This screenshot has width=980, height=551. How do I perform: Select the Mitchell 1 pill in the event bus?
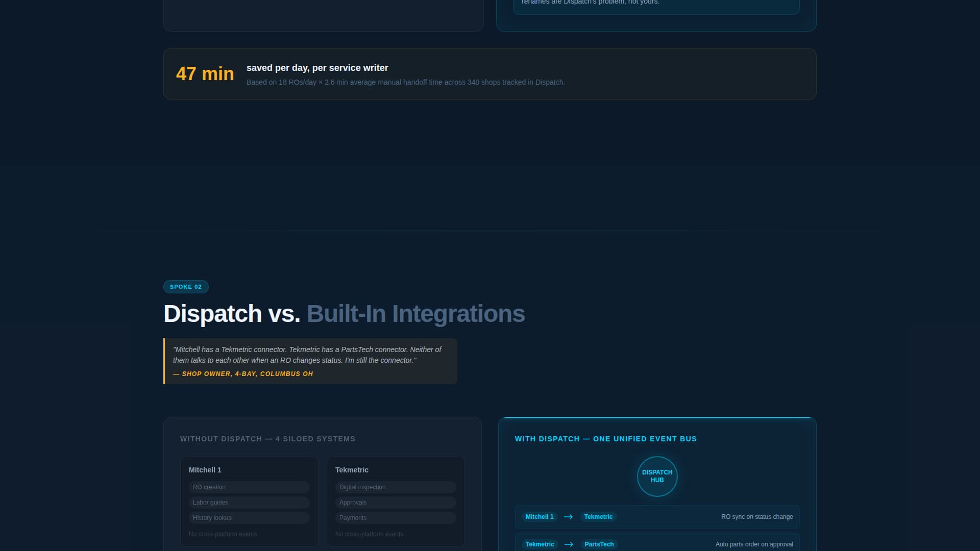pos(539,516)
